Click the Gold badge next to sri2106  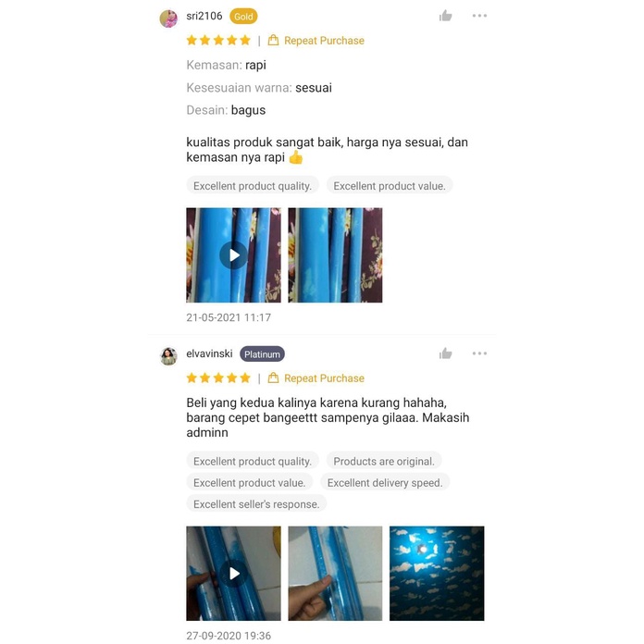(243, 17)
